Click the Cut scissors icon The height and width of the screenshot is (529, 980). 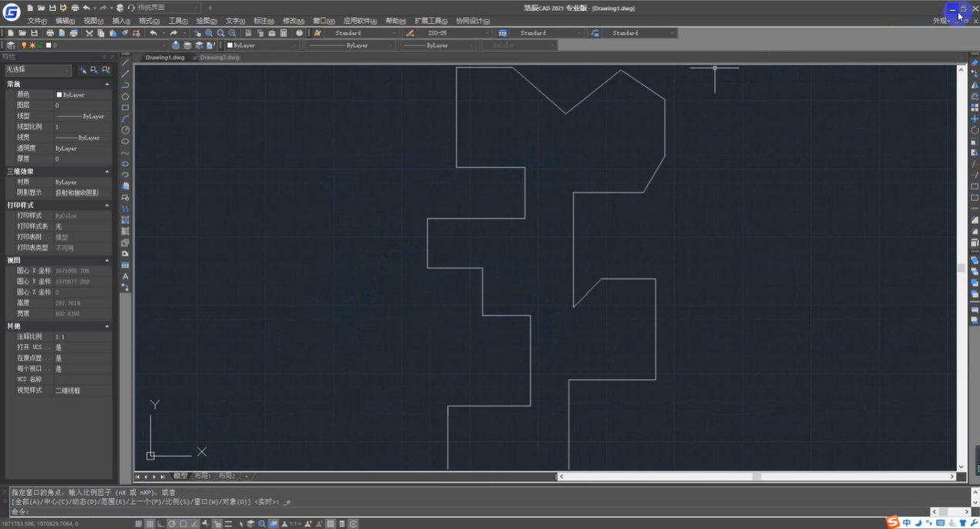[89, 33]
